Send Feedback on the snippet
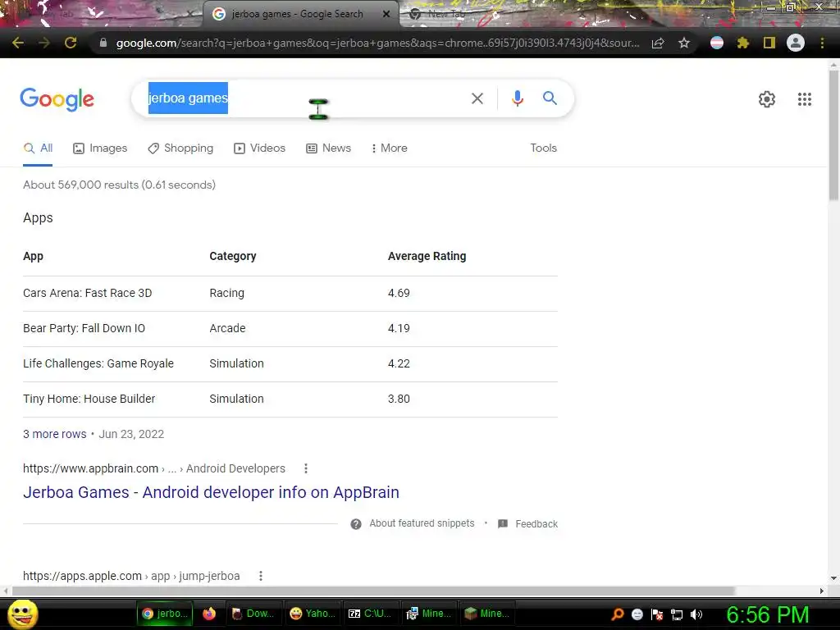840x630 pixels. tap(527, 524)
